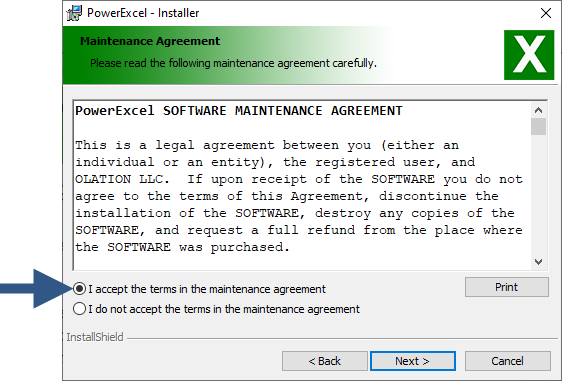Click the Print button
The image size is (562, 381).
[x=507, y=287]
